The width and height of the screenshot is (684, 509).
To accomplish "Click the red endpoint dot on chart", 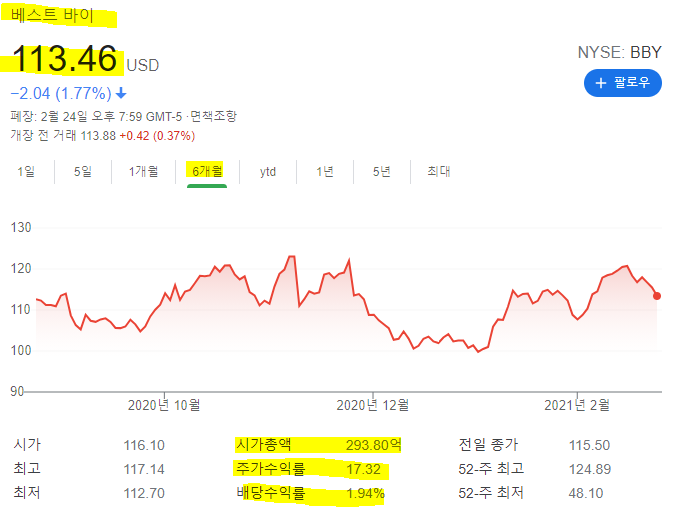I will [657, 296].
